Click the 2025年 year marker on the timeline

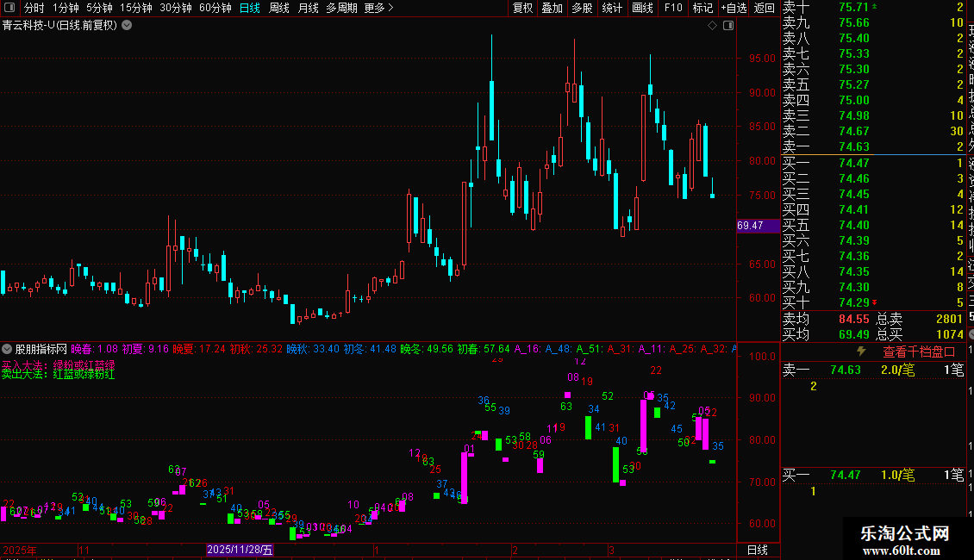(19, 550)
